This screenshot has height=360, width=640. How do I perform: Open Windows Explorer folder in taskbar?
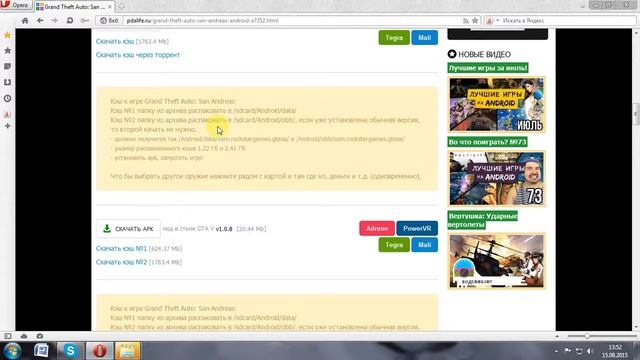pyautogui.click(x=127, y=351)
